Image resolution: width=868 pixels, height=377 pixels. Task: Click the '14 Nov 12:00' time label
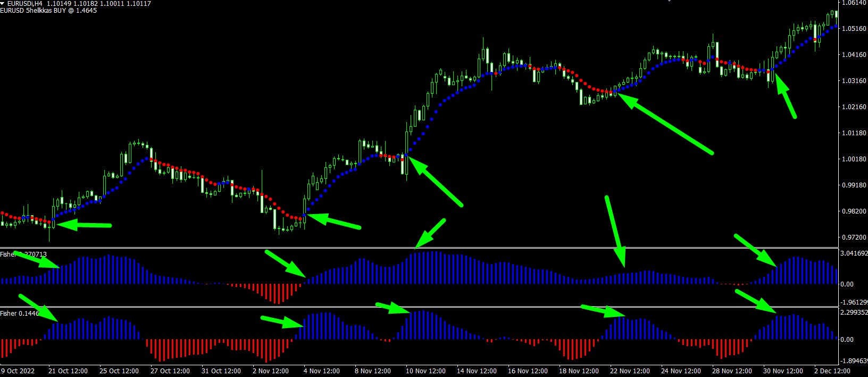click(477, 371)
